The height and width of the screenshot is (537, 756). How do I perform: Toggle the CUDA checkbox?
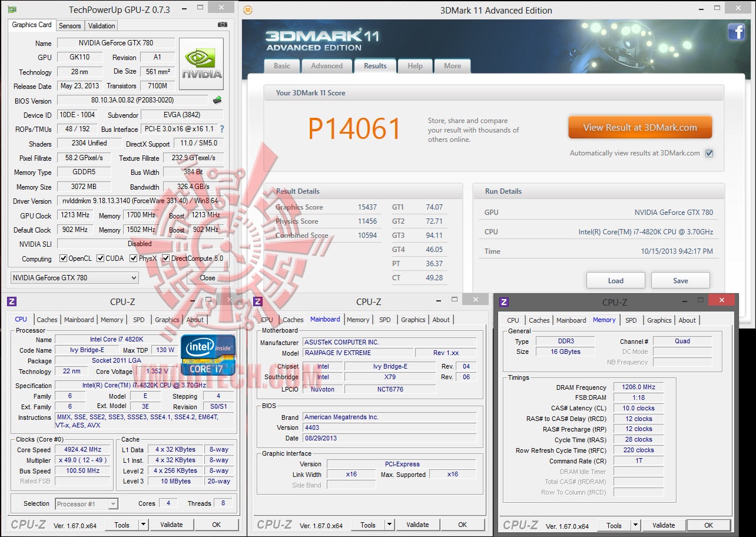[101, 258]
